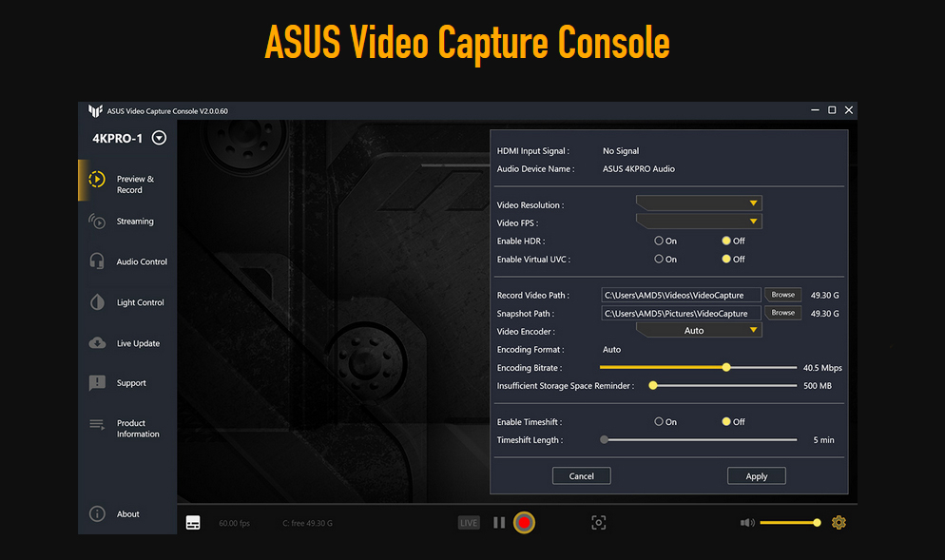Viewport: 945px width, 560px height.
Task: Open the 4KPRO-1 device selector arrow
Action: click(159, 138)
